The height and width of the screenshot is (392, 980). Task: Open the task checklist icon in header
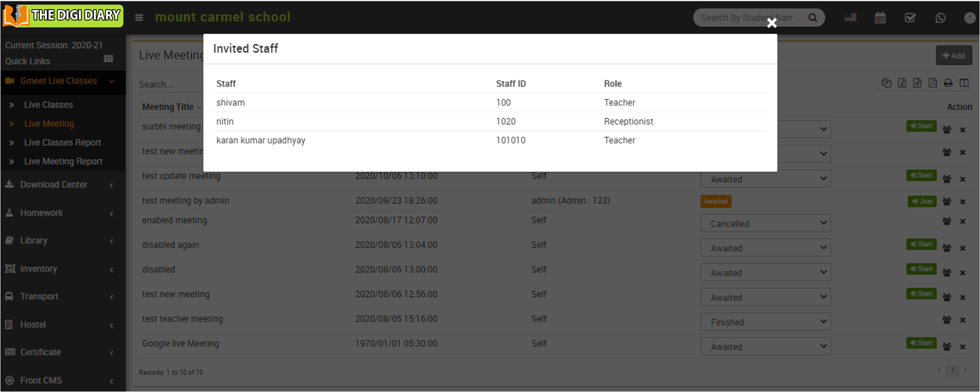pyautogui.click(x=910, y=18)
